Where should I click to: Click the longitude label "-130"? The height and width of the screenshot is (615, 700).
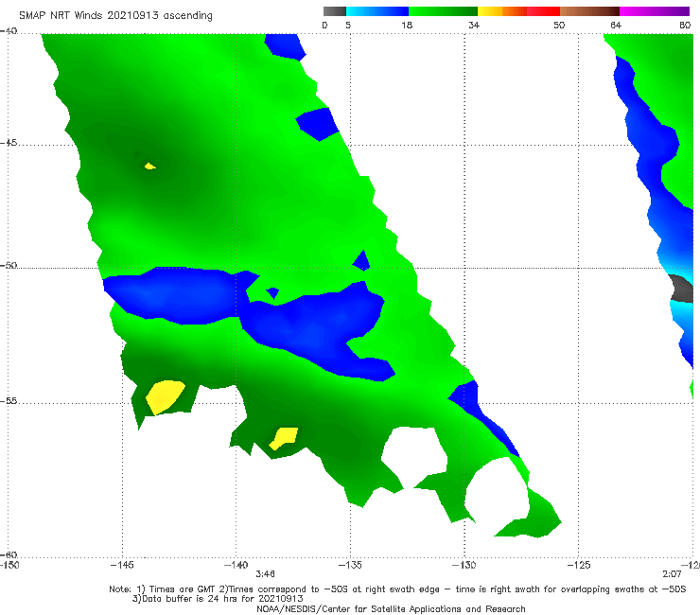click(464, 565)
